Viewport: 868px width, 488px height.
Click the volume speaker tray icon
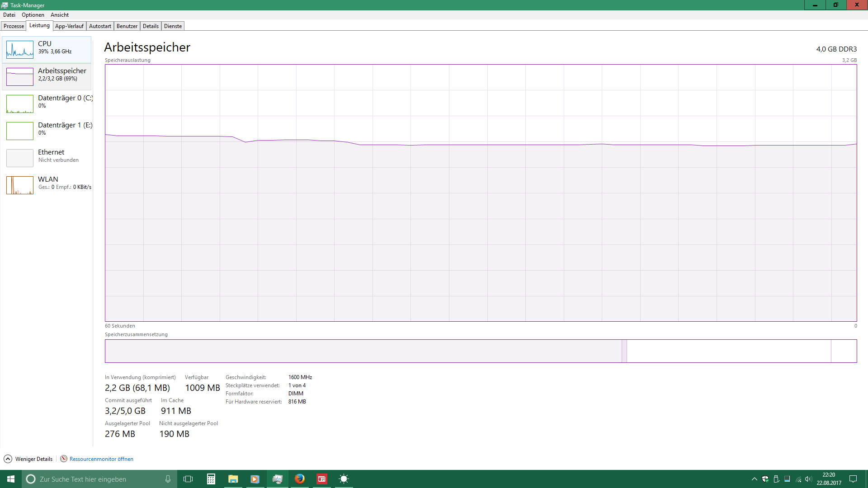[x=808, y=479]
